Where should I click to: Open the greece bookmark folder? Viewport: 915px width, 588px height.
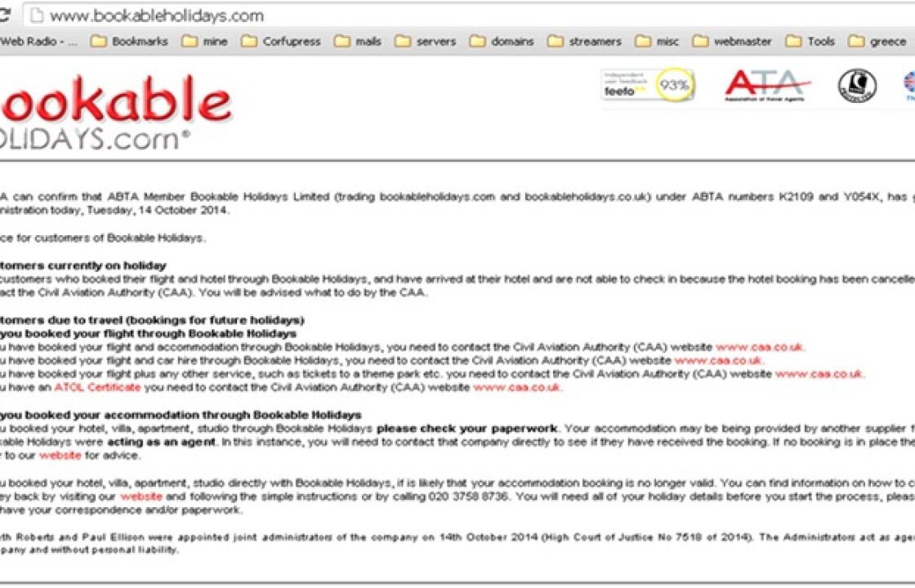[x=877, y=42]
